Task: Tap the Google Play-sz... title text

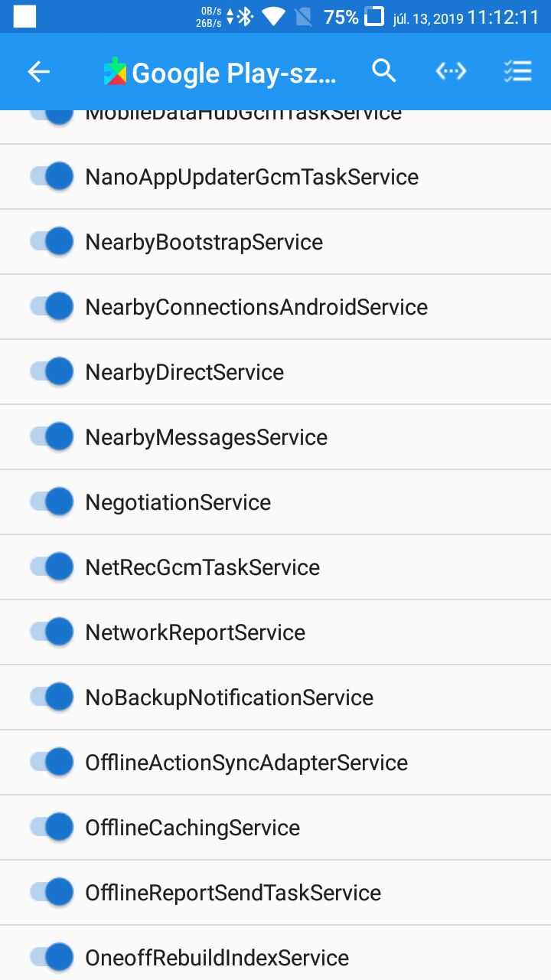Action: click(x=234, y=73)
